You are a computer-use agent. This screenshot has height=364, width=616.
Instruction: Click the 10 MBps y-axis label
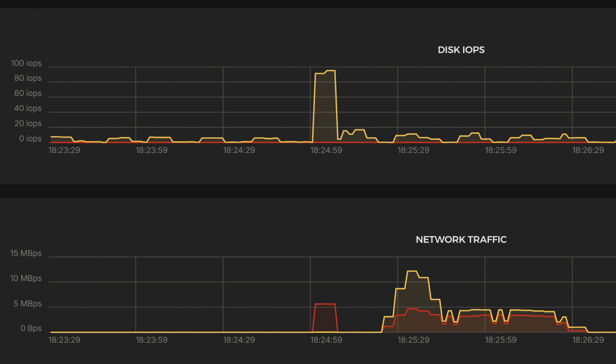(26, 278)
